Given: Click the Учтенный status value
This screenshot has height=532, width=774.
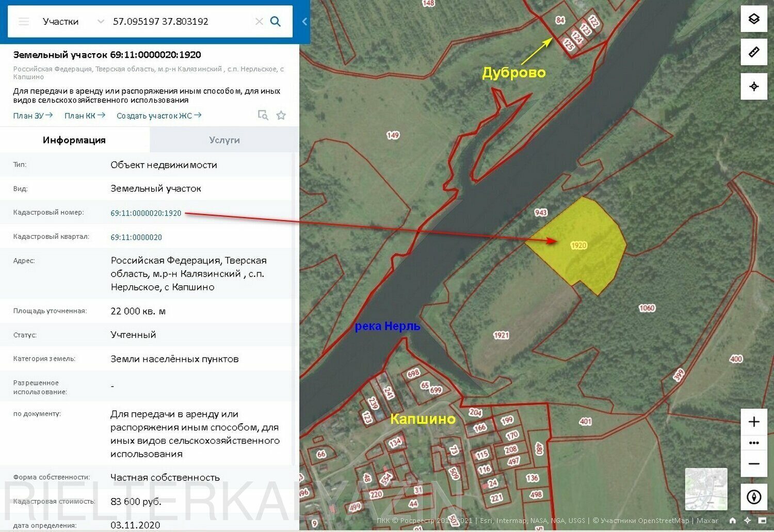Looking at the screenshot, I should tap(133, 335).
